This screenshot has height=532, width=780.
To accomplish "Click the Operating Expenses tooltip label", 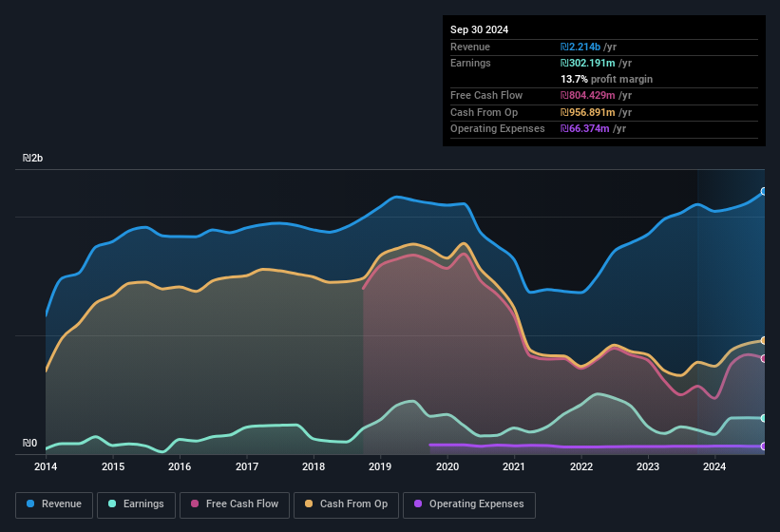I will [x=498, y=129].
